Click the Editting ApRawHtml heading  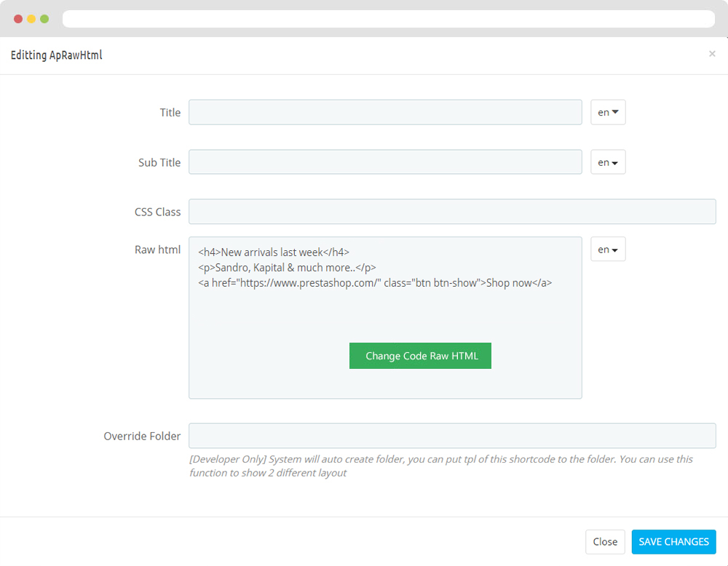(56, 55)
